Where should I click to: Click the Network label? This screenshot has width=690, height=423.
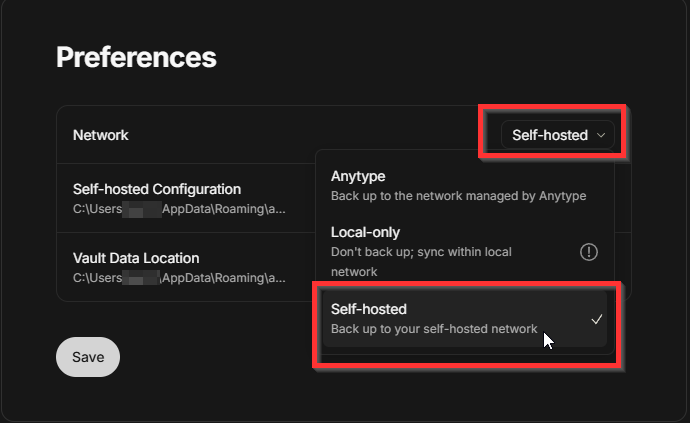tap(101, 134)
